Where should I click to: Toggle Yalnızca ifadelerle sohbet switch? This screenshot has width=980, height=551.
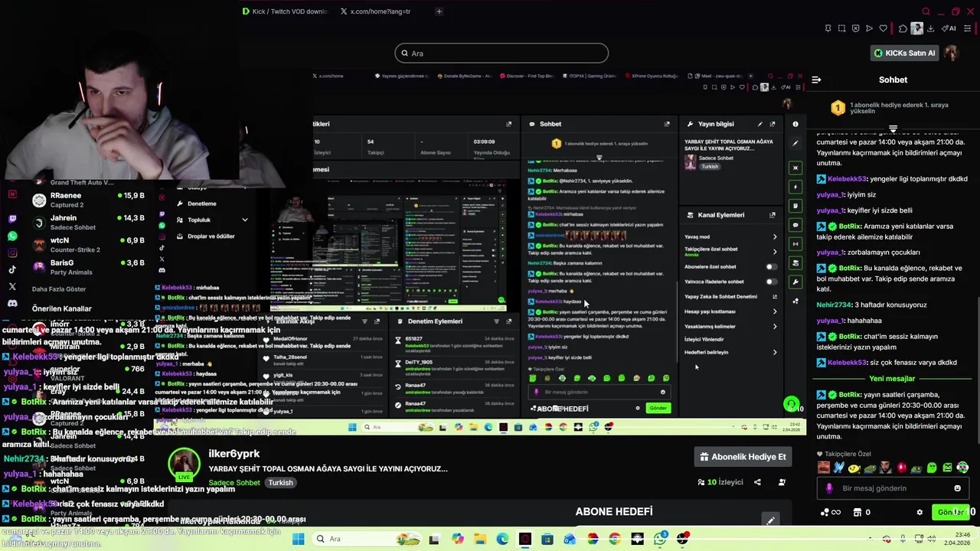[772, 282]
